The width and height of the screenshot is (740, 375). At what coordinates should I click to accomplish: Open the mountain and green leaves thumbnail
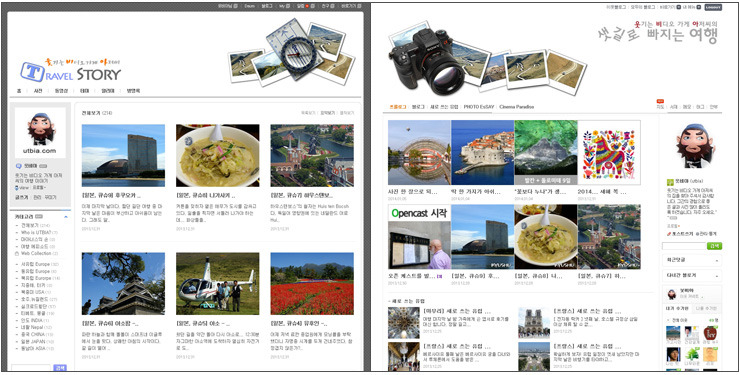click(x=546, y=152)
